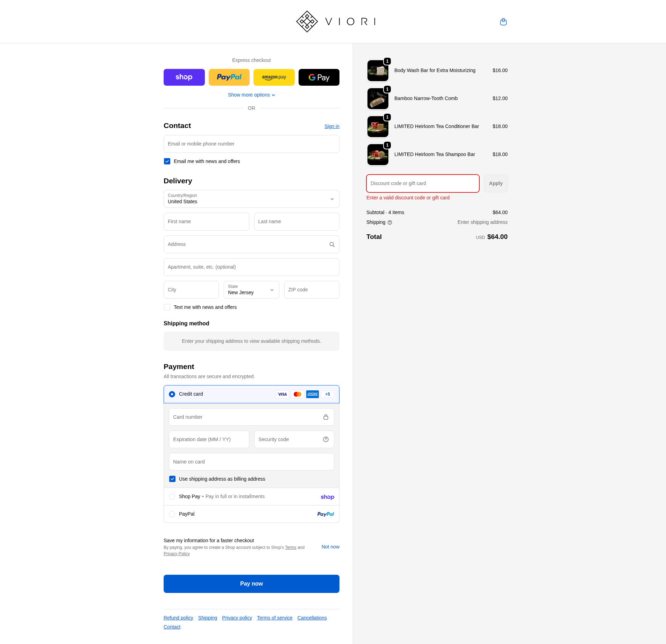Click the Viori logo in header

click(335, 22)
